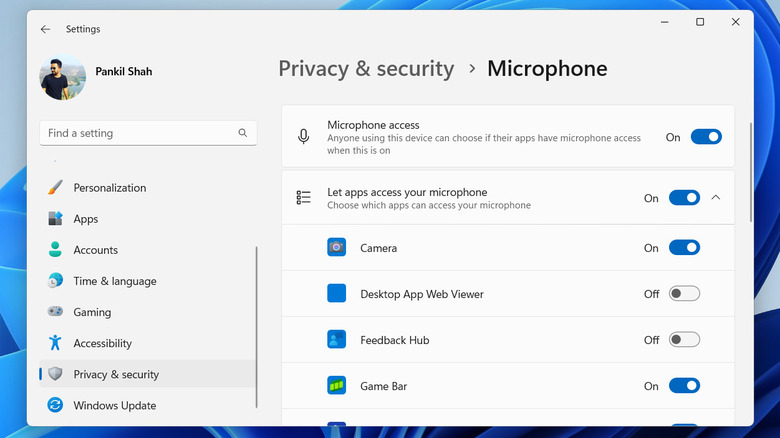Go back to Privacy & security breadcrumb
This screenshot has width=780, height=438.
[x=366, y=69]
